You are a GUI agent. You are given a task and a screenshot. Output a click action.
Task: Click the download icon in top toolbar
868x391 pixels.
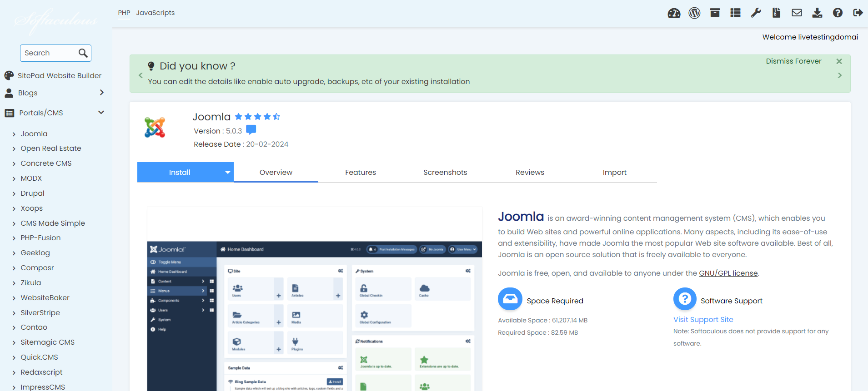point(817,13)
